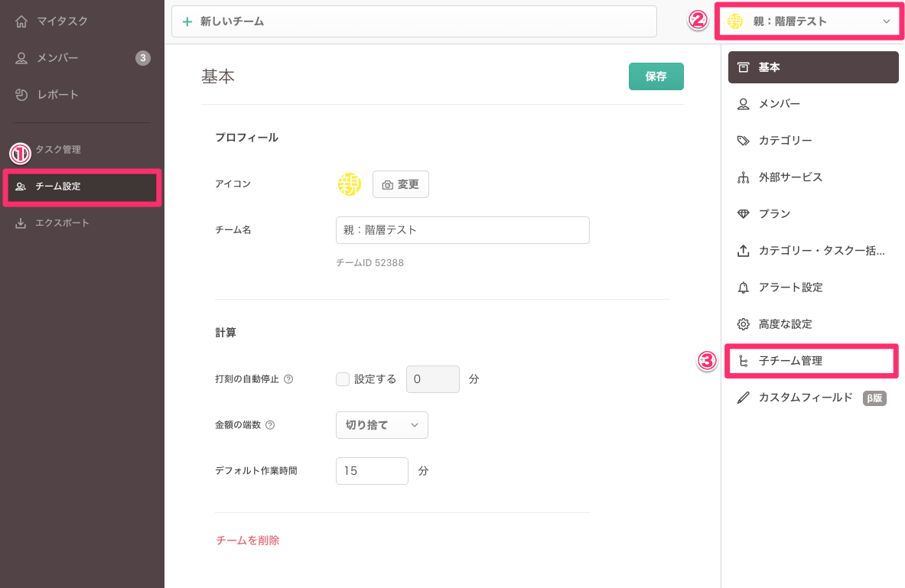Expand the 親：階層テスト team selector
The height and width of the screenshot is (588, 905).
click(x=809, y=21)
